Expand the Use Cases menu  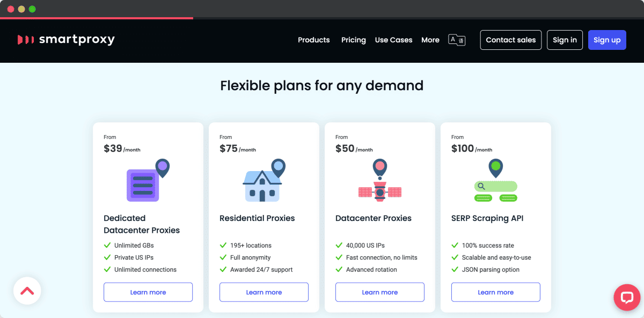coord(393,40)
